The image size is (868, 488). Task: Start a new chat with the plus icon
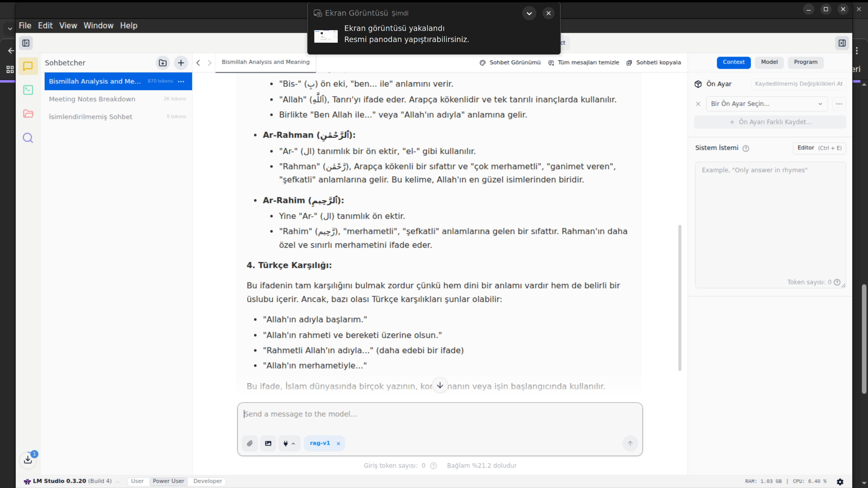click(181, 63)
